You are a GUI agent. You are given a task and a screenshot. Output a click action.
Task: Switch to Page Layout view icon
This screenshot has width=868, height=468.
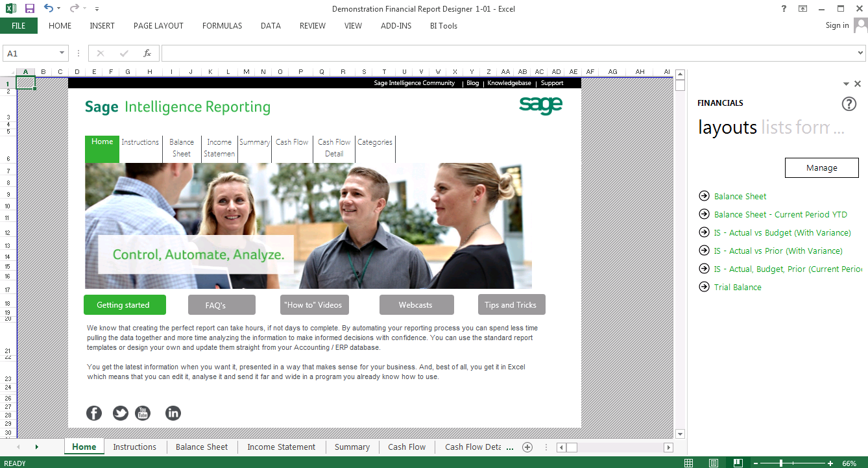click(x=714, y=463)
